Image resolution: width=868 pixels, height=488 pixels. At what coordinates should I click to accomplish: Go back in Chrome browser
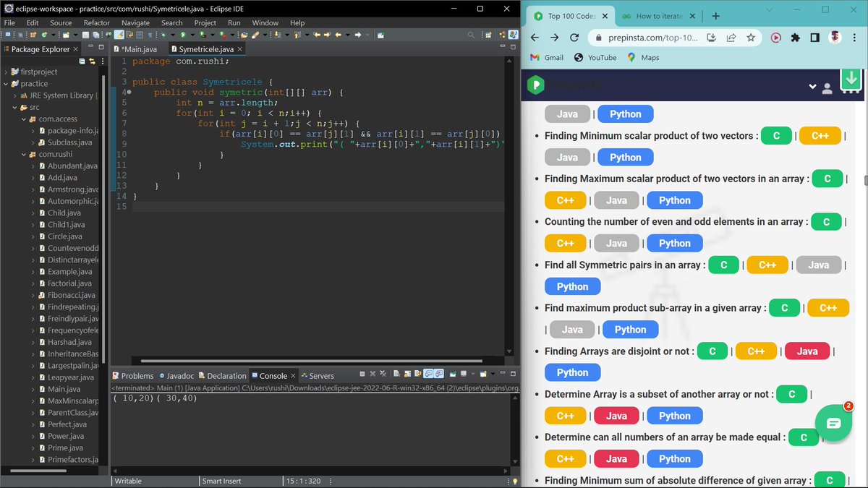coord(535,38)
